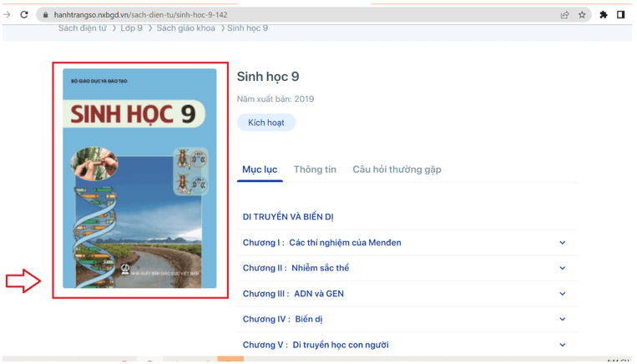Expand Chương III: ADN và GEN chevron
The width and height of the screenshot is (637, 364).
tap(562, 294)
